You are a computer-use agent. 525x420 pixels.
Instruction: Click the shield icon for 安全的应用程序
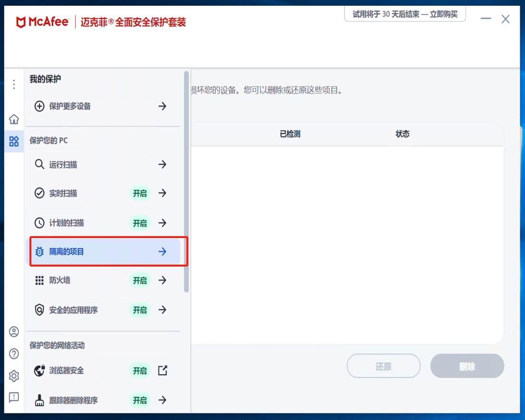pyautogui.click(x=39, y=310)
